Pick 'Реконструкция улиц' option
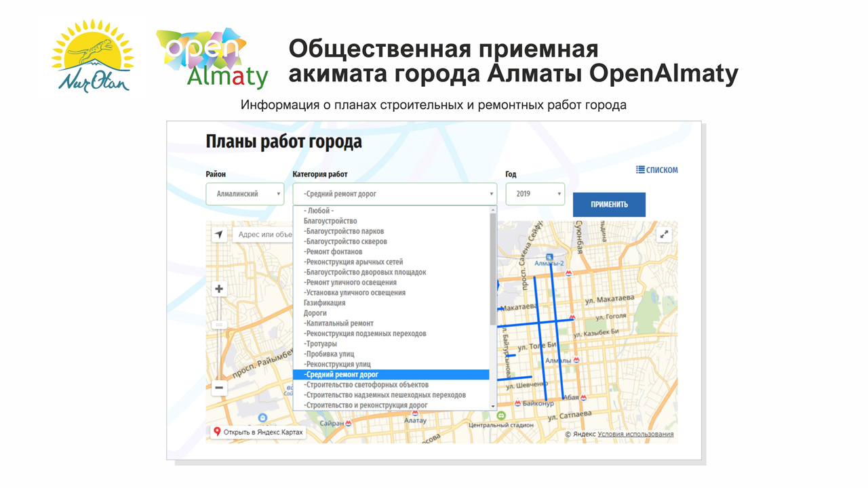Screen dimensions: 868x488 (x=391, y=364)
